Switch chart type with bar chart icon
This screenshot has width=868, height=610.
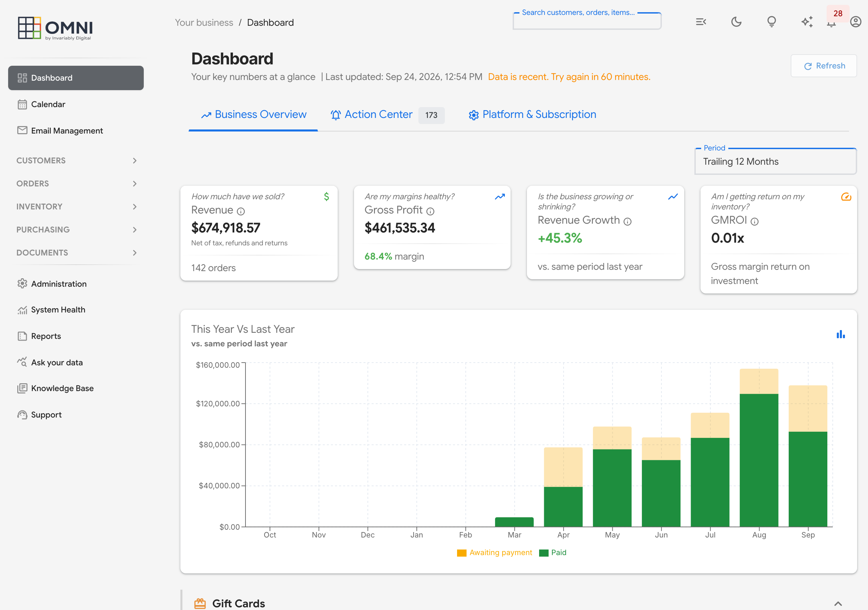pos(841,334)
